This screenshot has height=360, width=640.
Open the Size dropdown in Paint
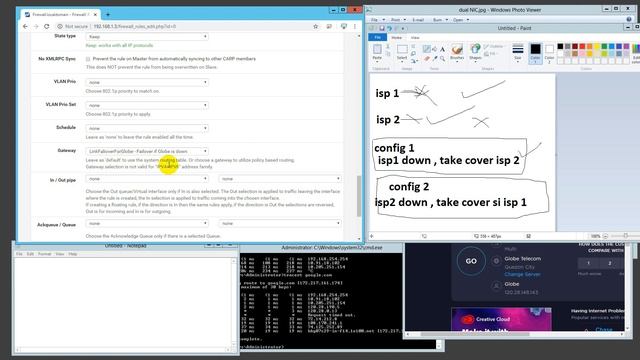(x=518, y=52)
